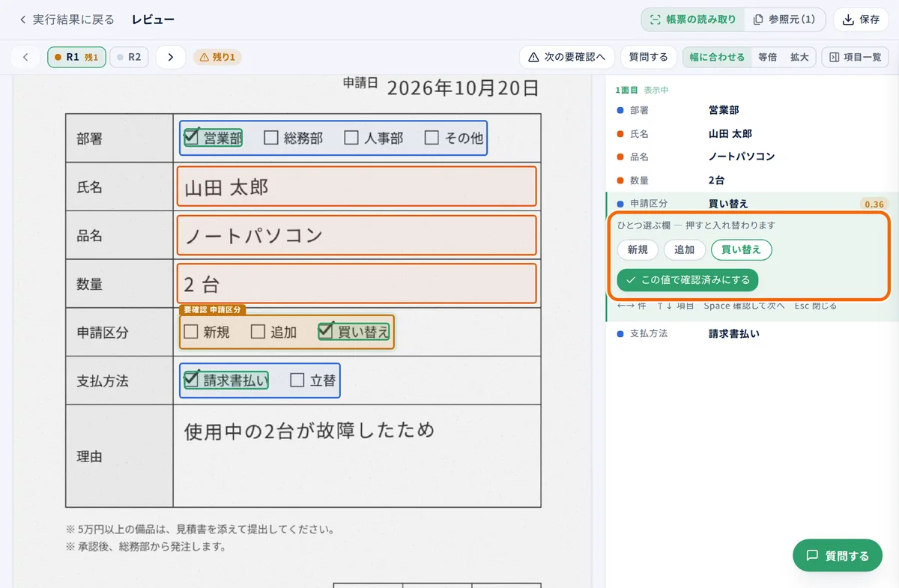Select 申請区分 row in item list
Screen dimensions: 899x588
752,204
